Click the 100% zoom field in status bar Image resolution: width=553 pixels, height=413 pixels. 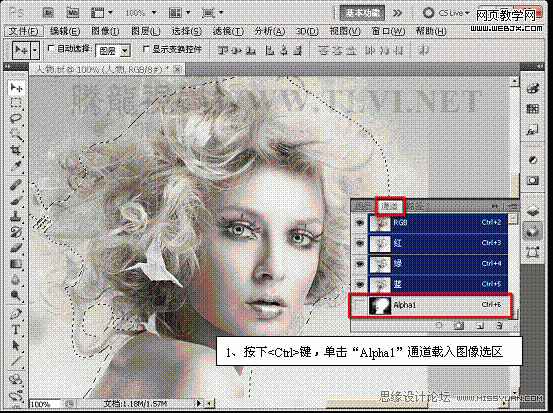point(44,404)
